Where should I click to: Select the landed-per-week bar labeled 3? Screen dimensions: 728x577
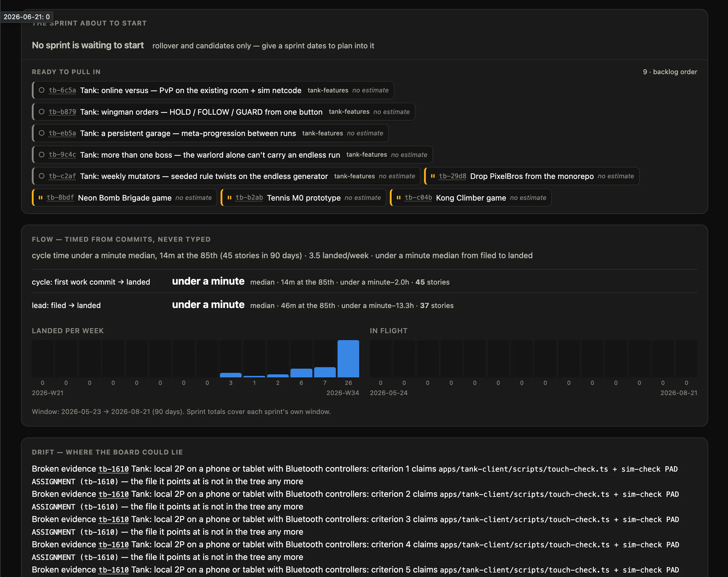231,375
